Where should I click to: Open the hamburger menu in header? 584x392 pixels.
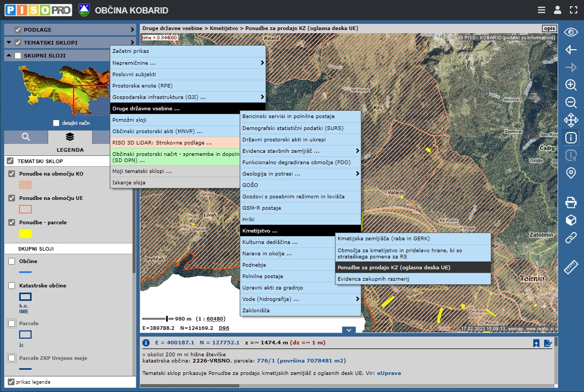point(541,10)
